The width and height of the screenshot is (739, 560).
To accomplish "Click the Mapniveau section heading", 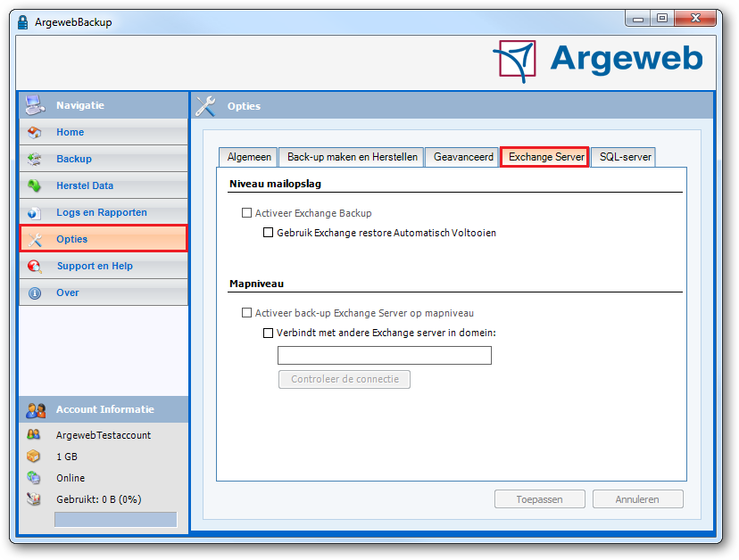I will (x=256, y=284).
